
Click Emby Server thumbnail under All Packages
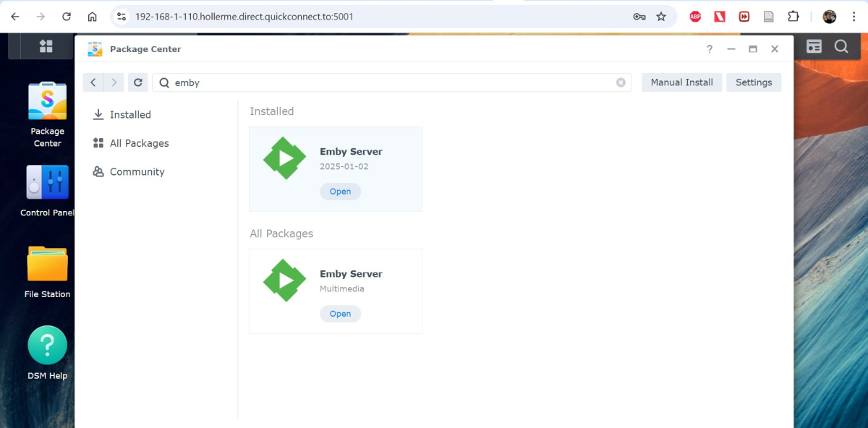284,280
